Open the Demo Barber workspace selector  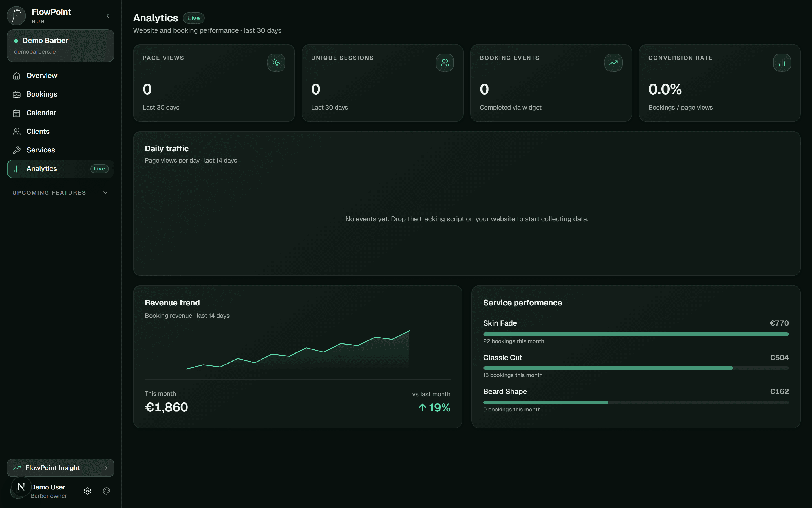[60, 46]
